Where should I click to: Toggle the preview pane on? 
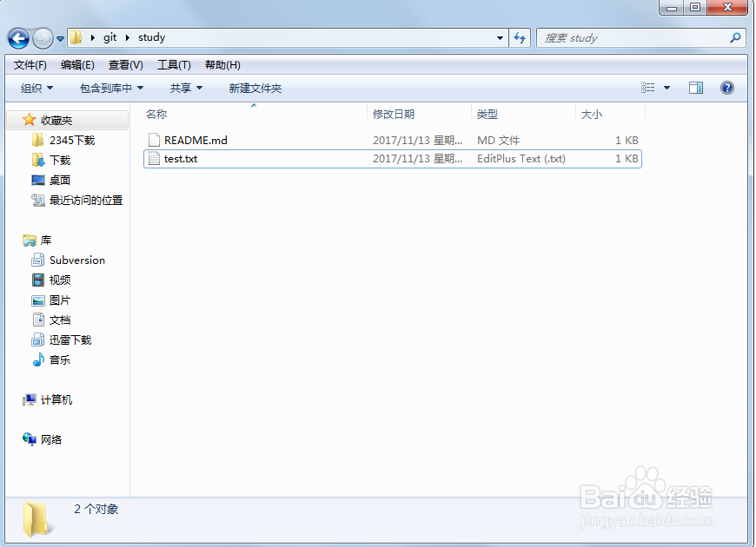[x=696, y=87]
